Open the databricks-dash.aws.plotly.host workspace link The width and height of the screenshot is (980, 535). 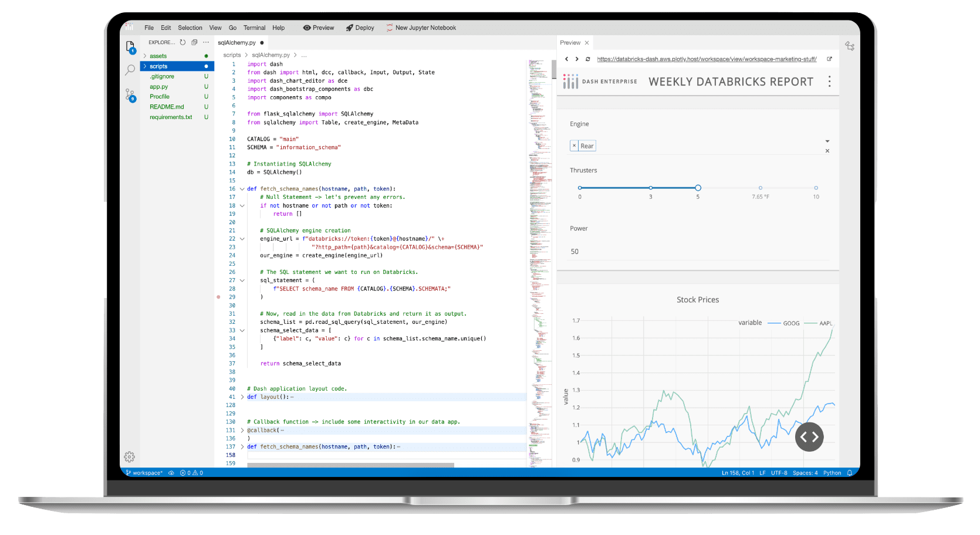click(x=706, y=59)
